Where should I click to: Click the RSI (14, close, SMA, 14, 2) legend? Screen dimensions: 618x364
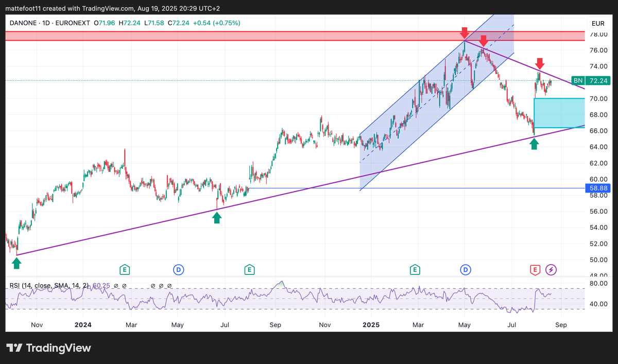(49, 285)
